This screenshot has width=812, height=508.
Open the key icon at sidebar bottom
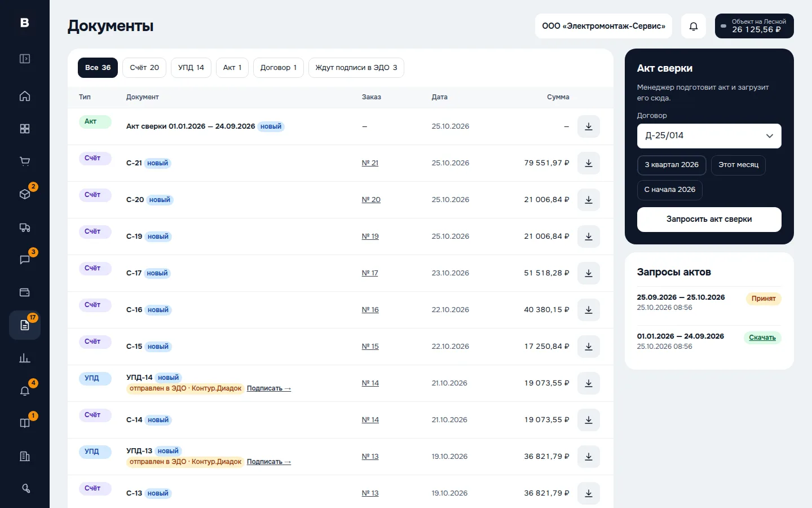(25, 489)
